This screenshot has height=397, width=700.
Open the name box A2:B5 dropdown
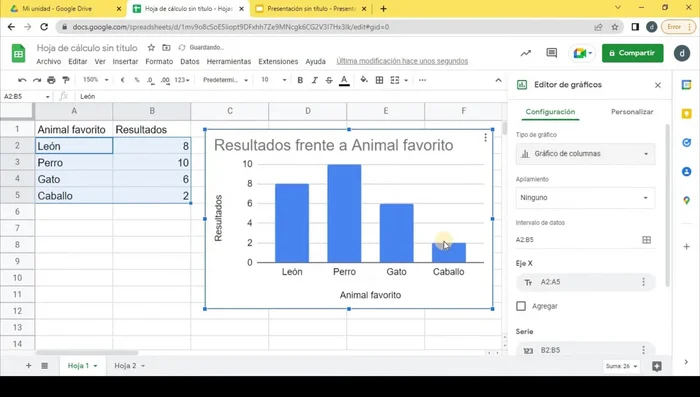pyautogui.click(x=47, y=96)
